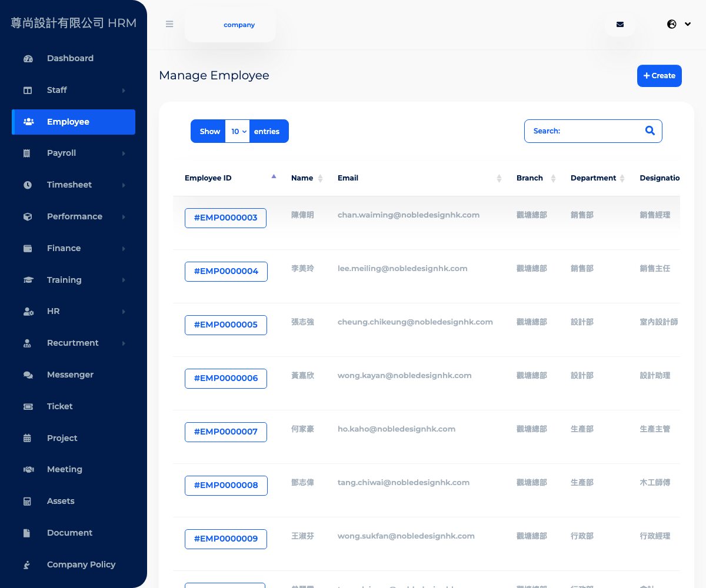Click email wong.kayan@nobledesignhk.com
This screenshot has width=706, height=588.
405,376
